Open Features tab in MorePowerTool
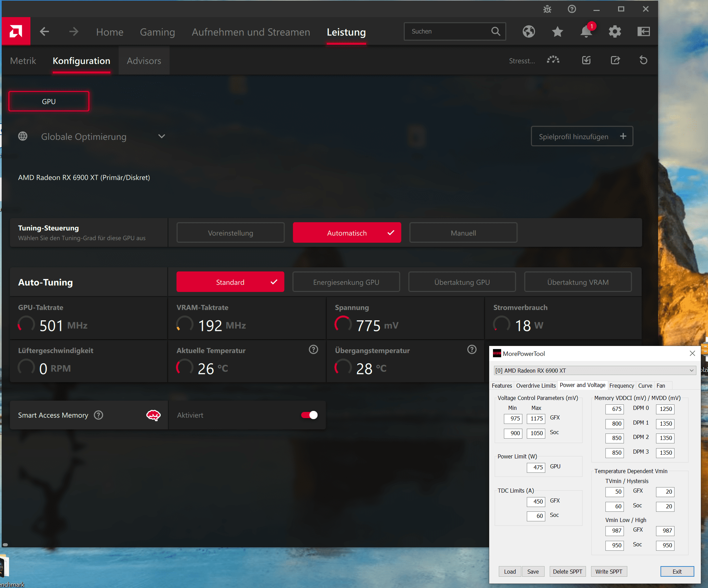Viewport: 708px width, 588px height. point(502,386)
